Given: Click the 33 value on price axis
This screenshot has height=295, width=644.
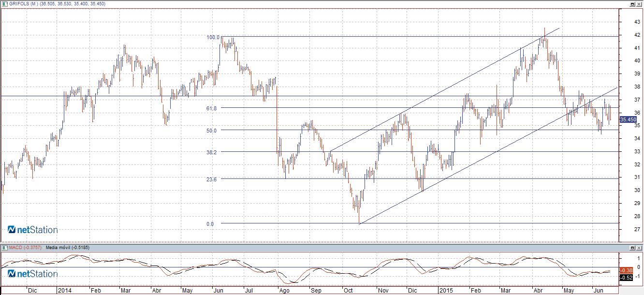Looking at the screenshot, I should [x=637, y=151].
